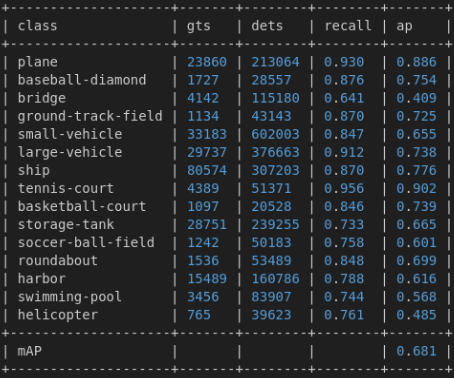Click soccer-ball-field dets value 50183
The width and height of the screenshot is (454, 378).
click(271, 242)
